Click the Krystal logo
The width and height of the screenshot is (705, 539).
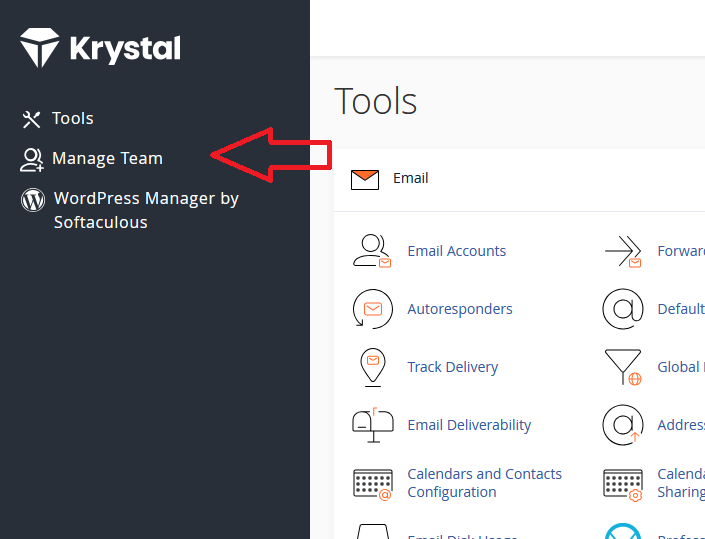100,48
